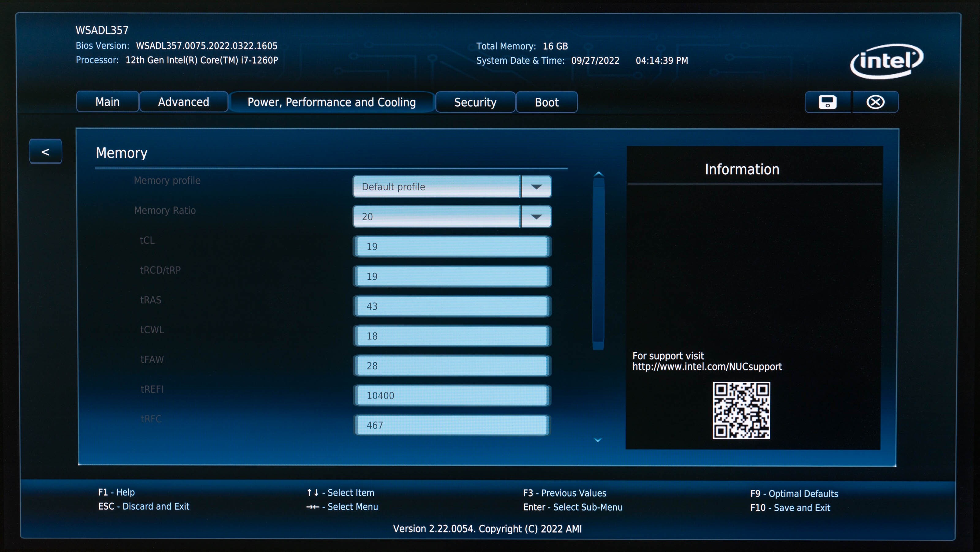Click the NUC support QR code
980x552 pixels.
[x=741, y=410]
